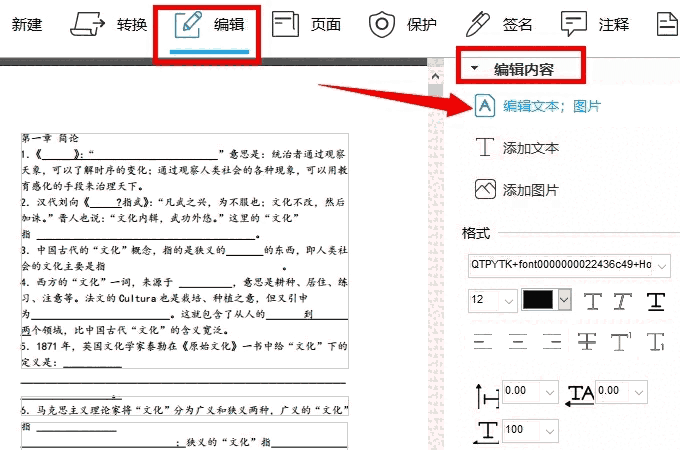Open the 页面 tab label
Screen dimensions: 680x450
point(326,24)
